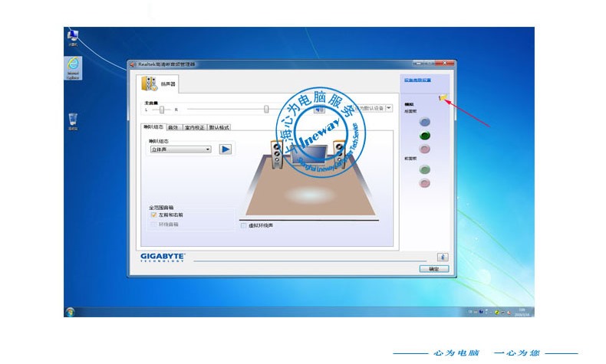Screen dimensions: 606x364
Task: Enable the 虚拟环绕声 checkbox
Action: (x=244, y=225)
